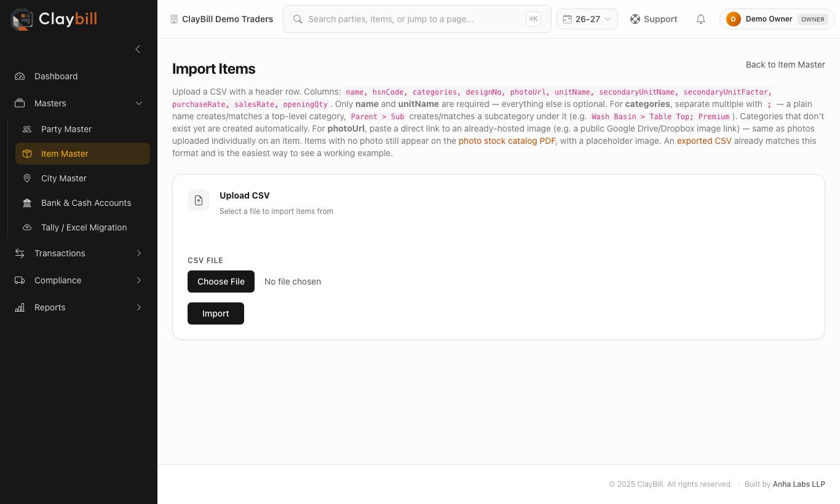Viewport: 840px width, 504px height.
Task: Visit the Anha Labs LLP link
Action: 799,484
